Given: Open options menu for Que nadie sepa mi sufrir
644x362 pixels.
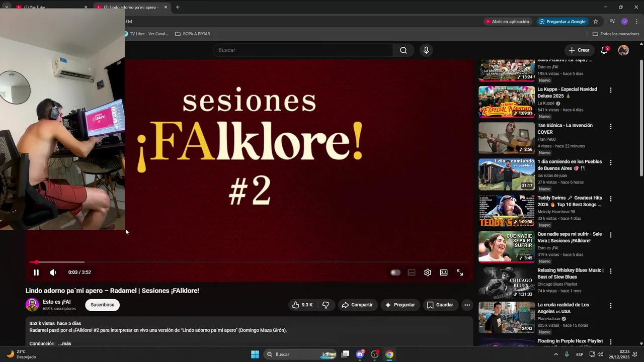Looking at the screenshot, I should point(611,235).
